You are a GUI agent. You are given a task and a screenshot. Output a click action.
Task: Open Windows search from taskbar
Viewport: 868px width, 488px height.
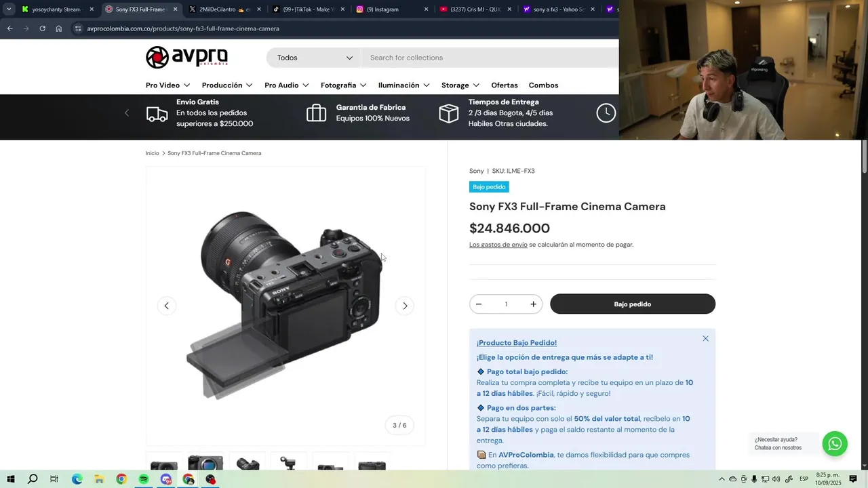pyautogui.click(x=33, y=479)
